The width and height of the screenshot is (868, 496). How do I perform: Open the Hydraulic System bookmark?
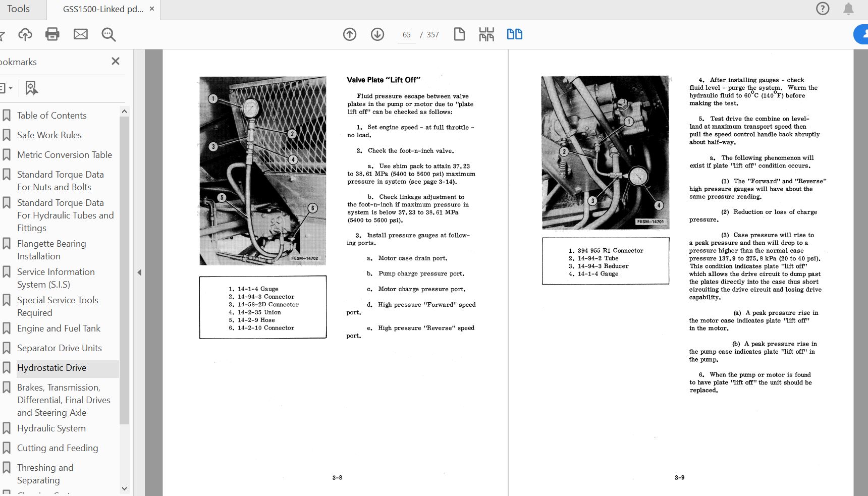pyautogui.click(x=51, y=428)
